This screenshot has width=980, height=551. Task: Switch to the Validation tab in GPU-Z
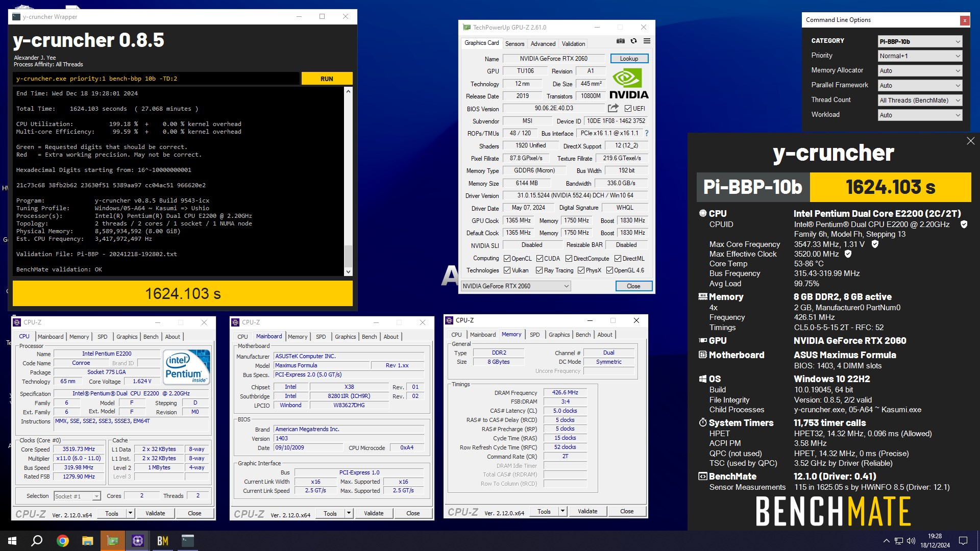(573, 44)
